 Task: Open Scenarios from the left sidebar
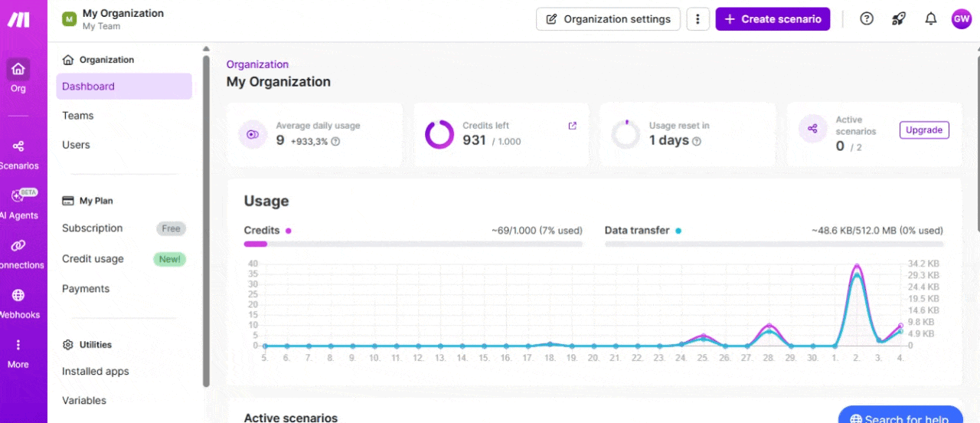(x=18, y=153)
